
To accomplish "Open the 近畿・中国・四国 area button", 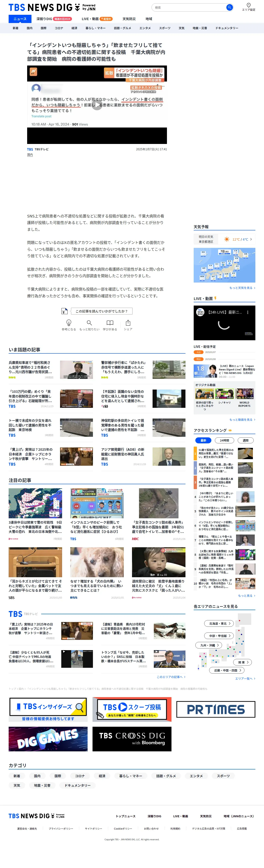I will 227,670.
